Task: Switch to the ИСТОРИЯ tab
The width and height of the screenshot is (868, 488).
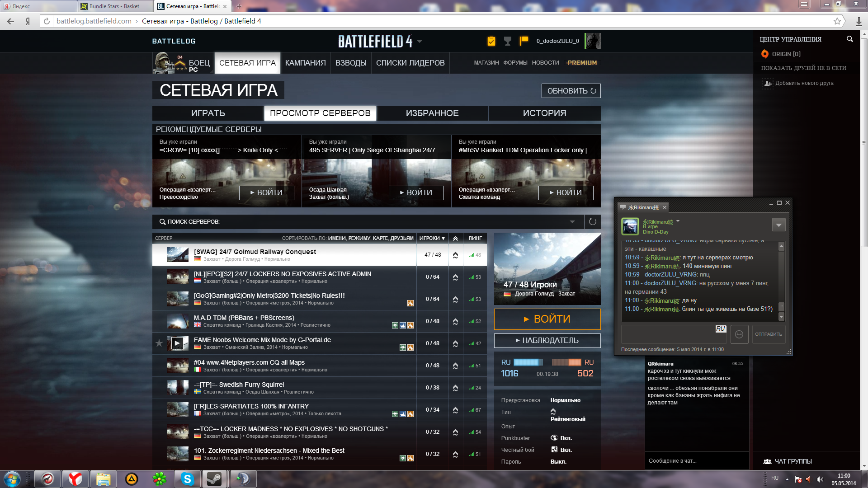Action: pos(544,113)
